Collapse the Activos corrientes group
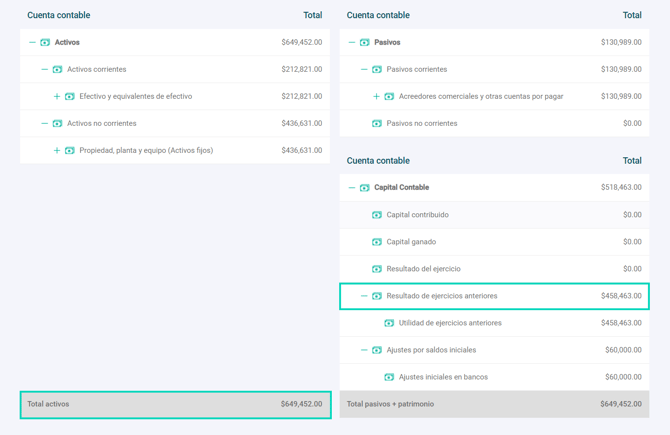The image size is (670, 435). [x=45, y=70]
